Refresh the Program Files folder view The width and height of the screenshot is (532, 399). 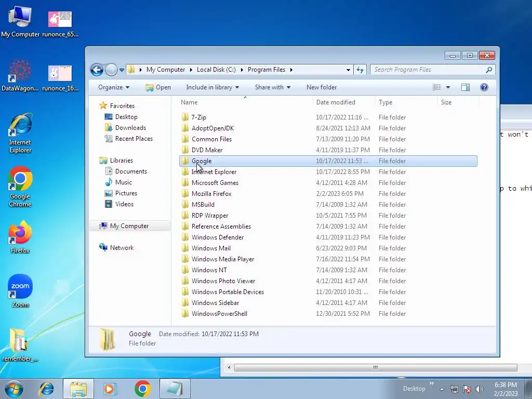coord(360,70)
